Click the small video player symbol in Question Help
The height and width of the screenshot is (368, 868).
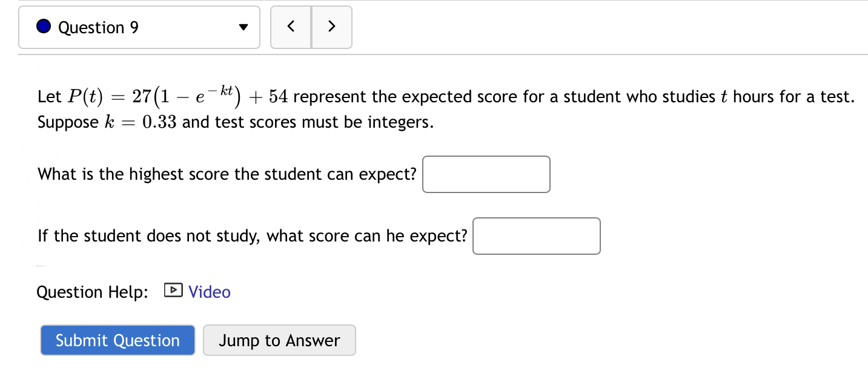(x=173, y=291)
